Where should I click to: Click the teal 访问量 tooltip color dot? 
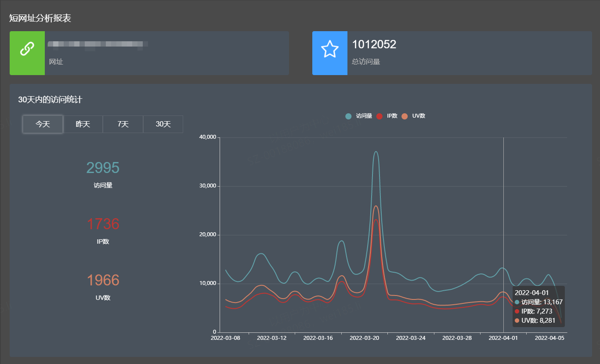[517, 302]
